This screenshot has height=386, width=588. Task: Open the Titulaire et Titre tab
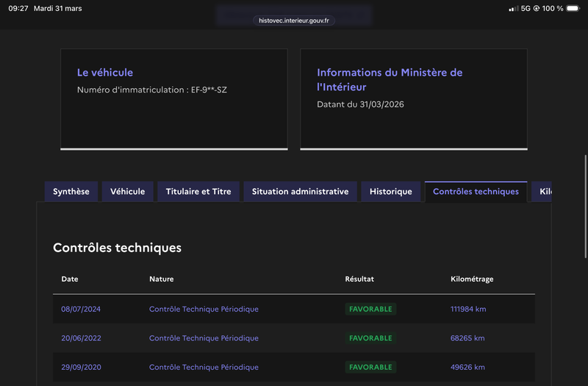[x=198, y=192]
